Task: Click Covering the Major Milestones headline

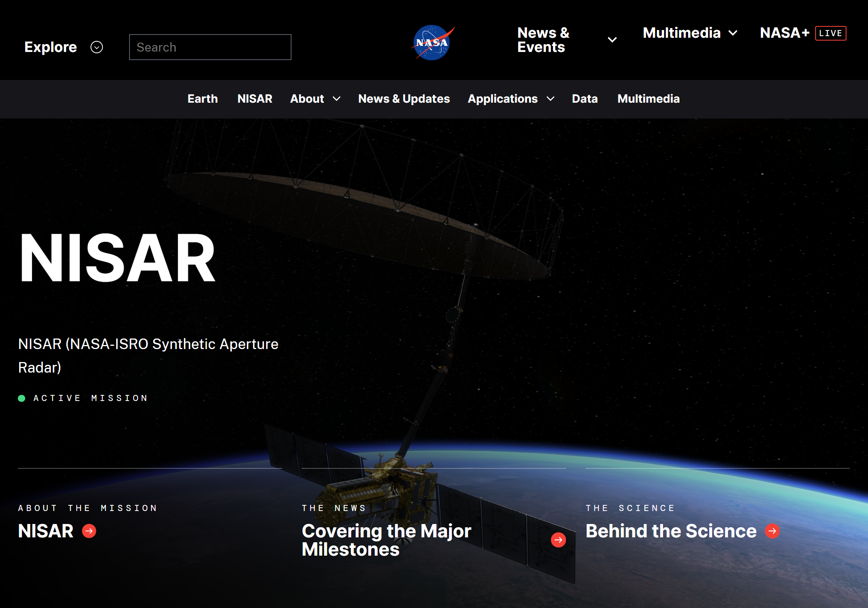Action: (x=386, y=540)
